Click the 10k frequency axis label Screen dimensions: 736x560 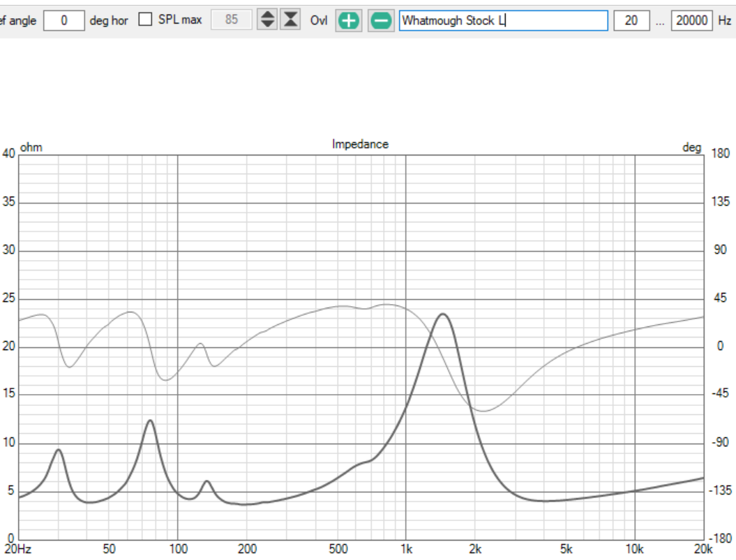[x=635, y=549]
